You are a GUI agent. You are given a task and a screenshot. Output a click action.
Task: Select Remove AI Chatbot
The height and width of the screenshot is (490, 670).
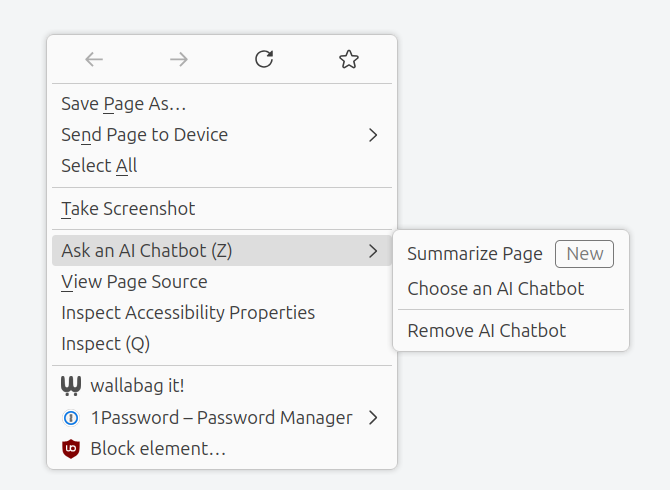tap(487, 331)
